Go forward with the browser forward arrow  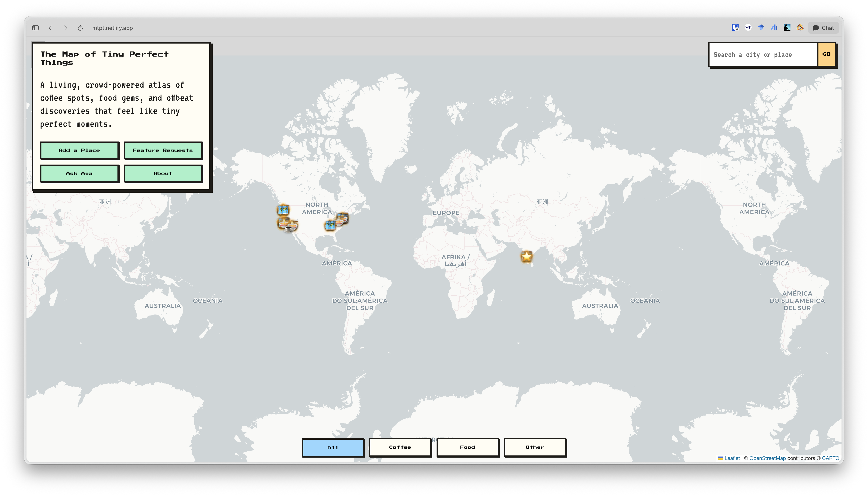(x=65, y=28)
